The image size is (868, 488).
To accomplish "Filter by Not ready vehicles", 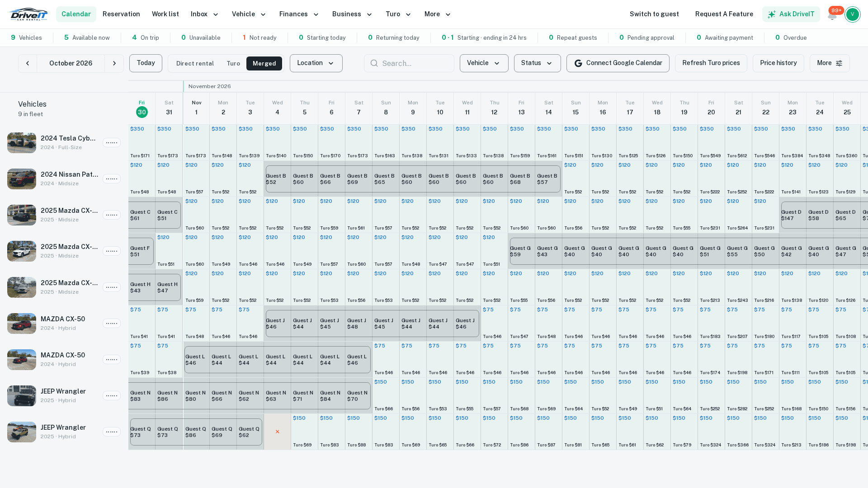I will click(x=259, y=38).
